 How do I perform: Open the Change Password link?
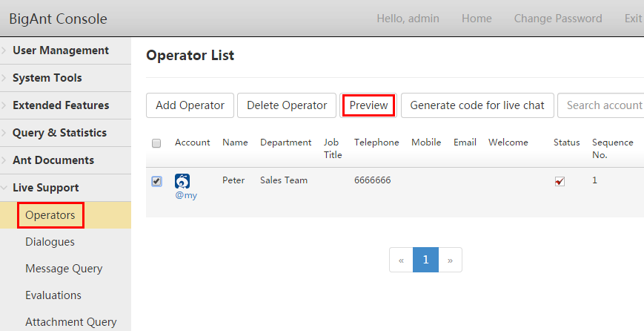coord(557,19)
